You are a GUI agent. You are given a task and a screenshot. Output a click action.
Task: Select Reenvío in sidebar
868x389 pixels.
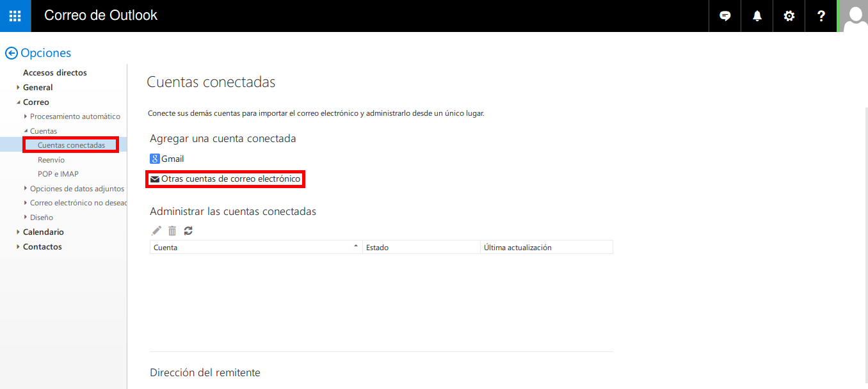(51, 160)
